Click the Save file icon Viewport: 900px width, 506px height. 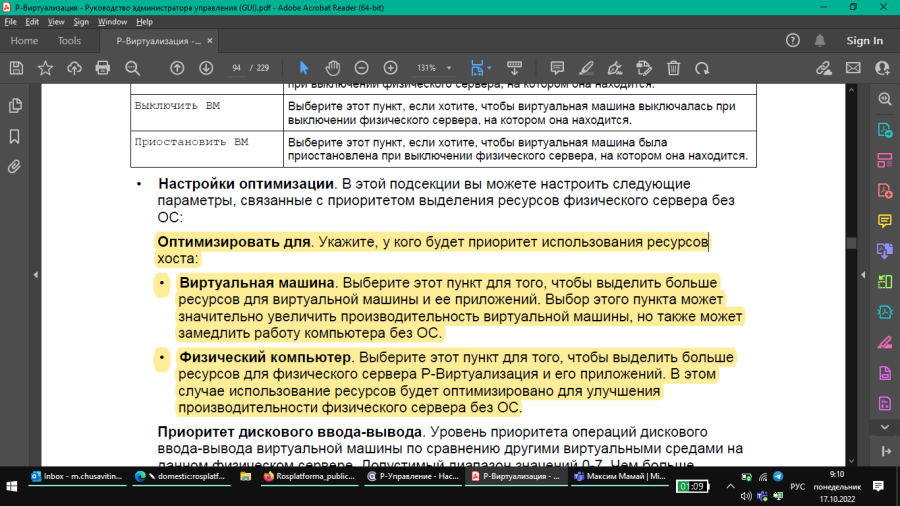16,68
